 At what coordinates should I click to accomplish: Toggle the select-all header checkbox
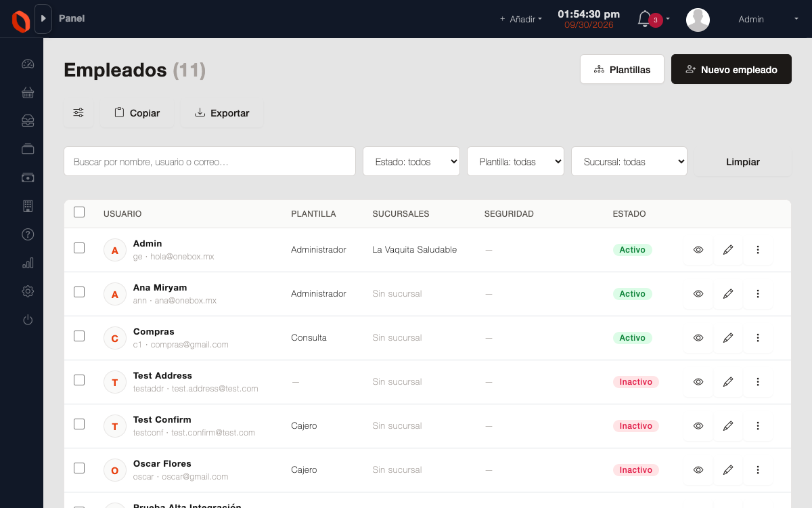click(79, 212)
